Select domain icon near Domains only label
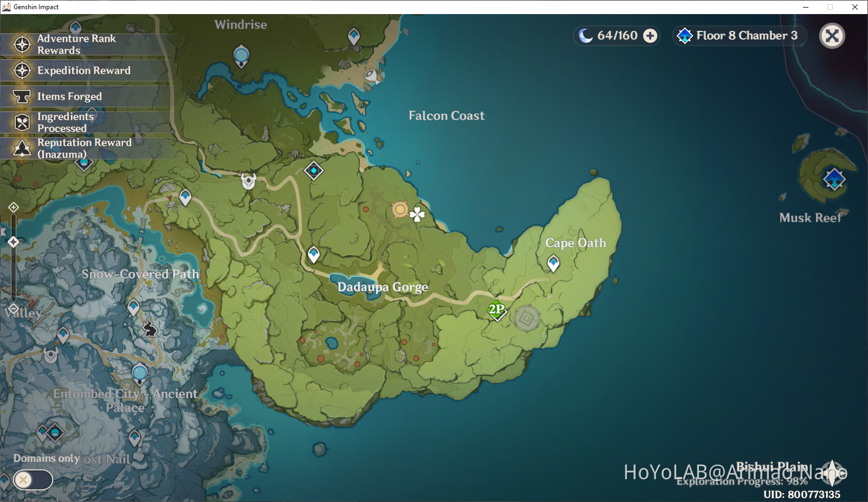Viewport: 868px width, 502px height. pyautogui.click(x=55, y=432)
